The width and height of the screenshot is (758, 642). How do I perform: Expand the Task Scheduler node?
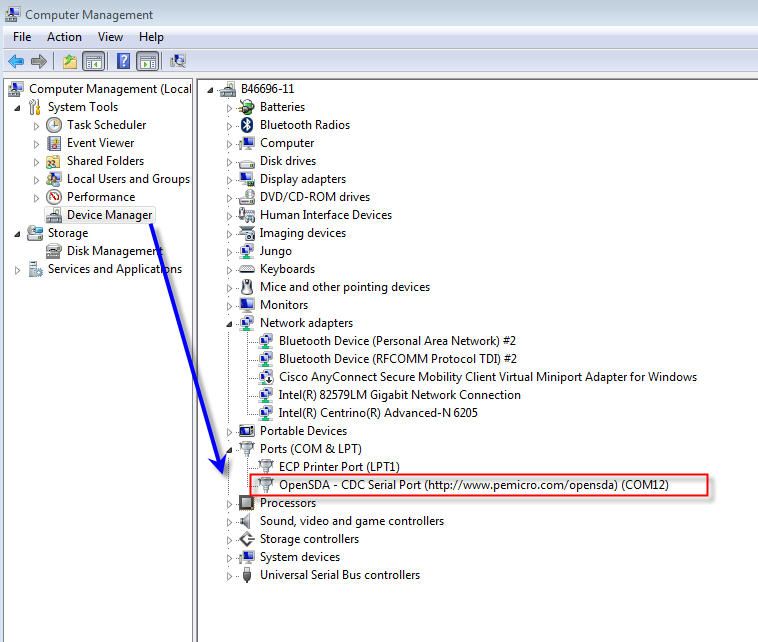(x=36, y=126)
